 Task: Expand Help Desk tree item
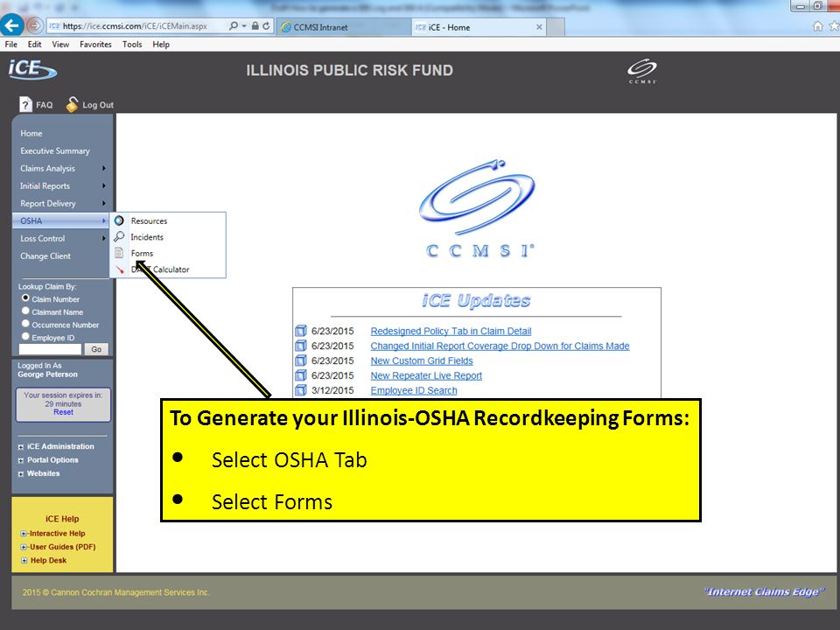pyautogui.click(x=24, y=560)
